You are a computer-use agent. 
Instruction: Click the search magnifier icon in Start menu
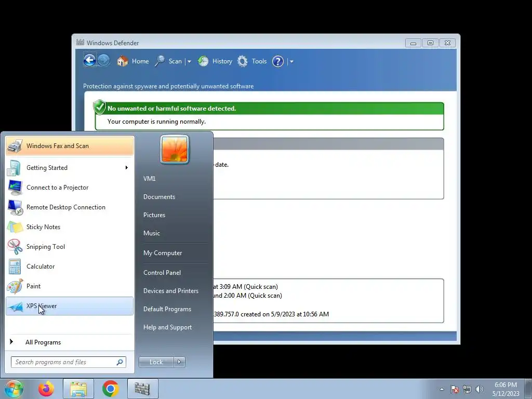click(x=120, y=362)
